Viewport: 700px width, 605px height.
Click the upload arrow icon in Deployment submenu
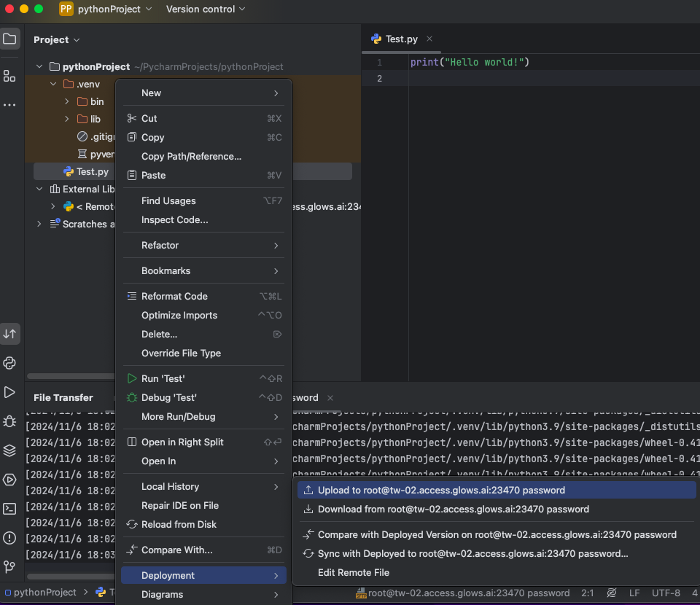(x=308, y=490)
